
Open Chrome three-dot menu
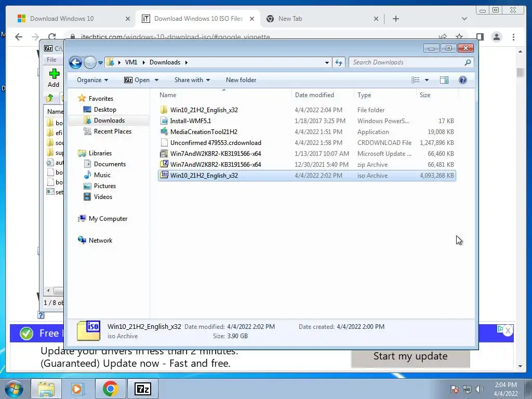513,37
